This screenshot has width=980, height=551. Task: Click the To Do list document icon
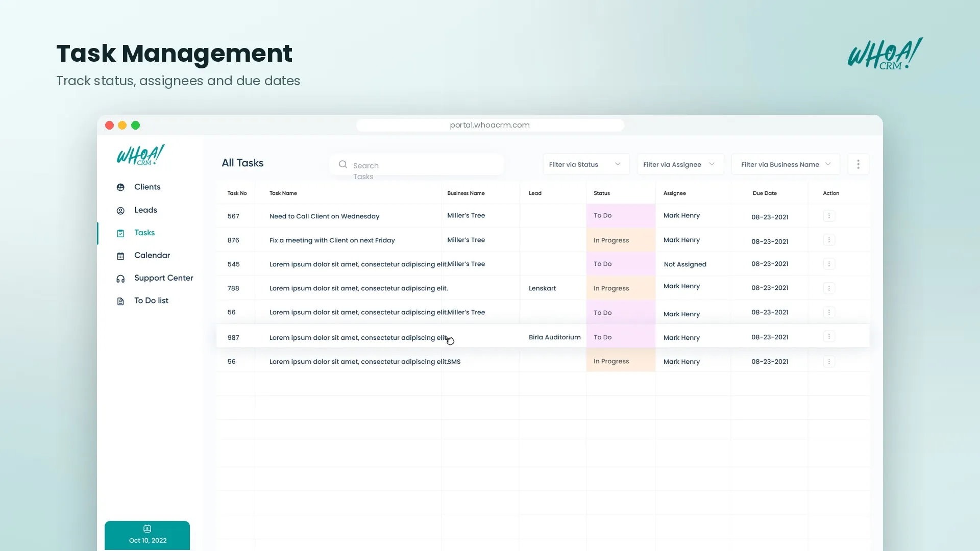120,302
